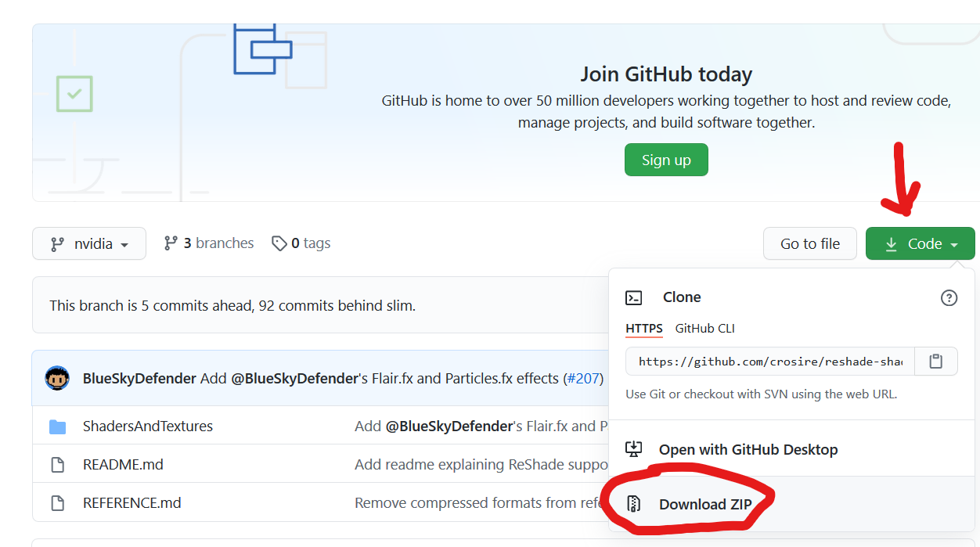View the 3 branches link

[x=208, y=243]
